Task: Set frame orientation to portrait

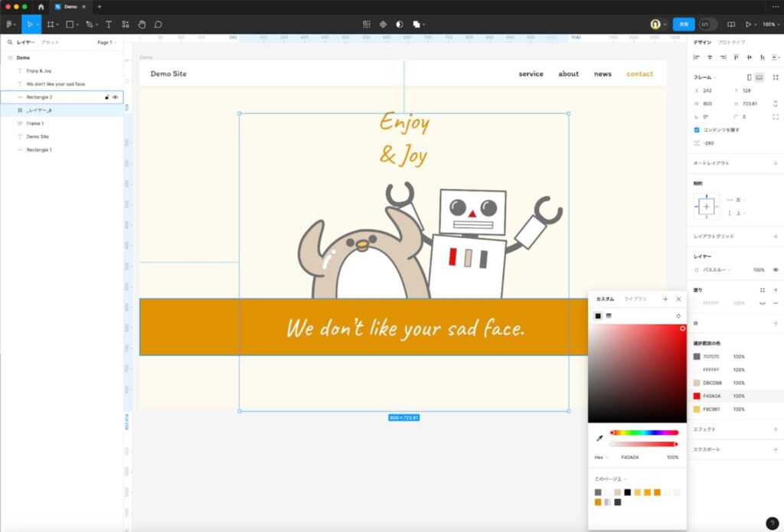Action: tap(749, 77)
